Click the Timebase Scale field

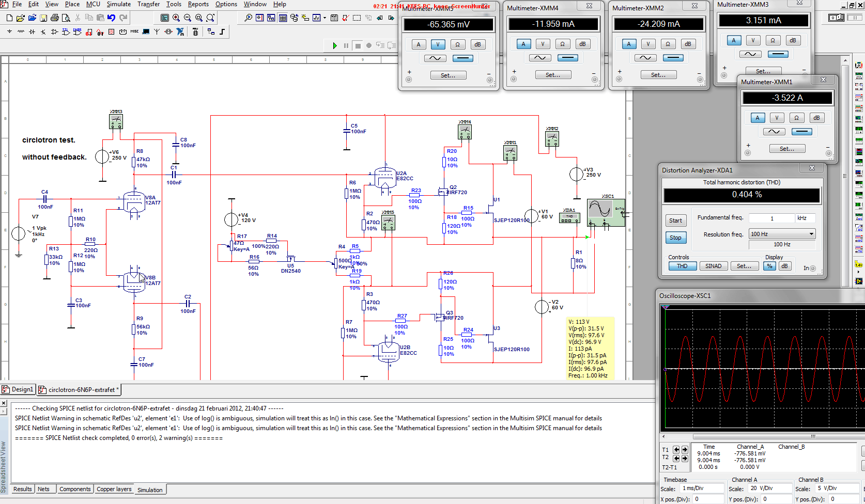pyautogui.click(x=701, y=488)
